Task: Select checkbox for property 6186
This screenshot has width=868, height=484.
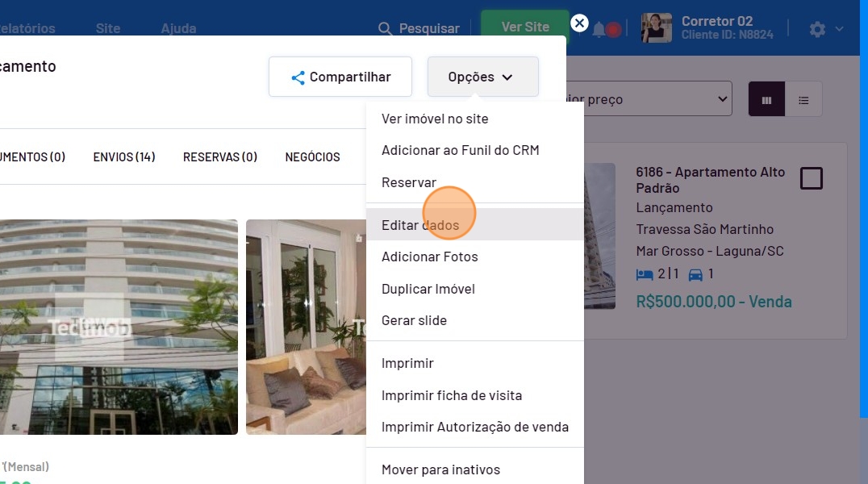Action: [811, 178]
